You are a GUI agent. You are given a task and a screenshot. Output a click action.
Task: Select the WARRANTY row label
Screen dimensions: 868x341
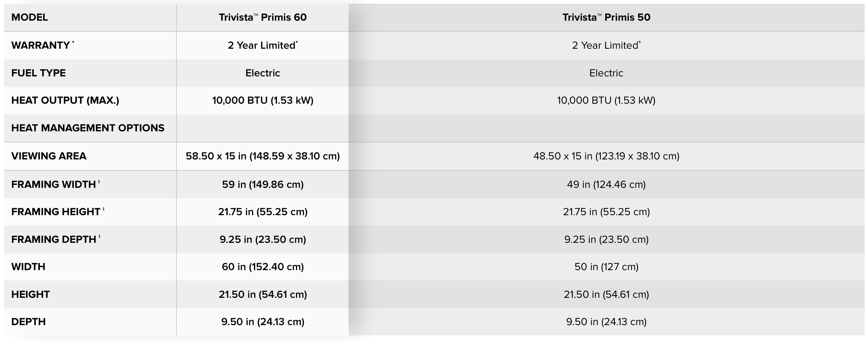[x=41, y=45]
